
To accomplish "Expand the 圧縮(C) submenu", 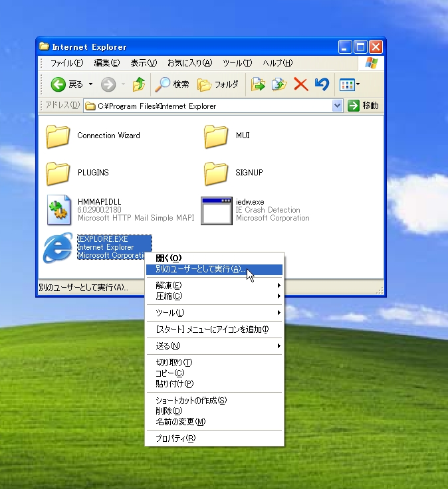I will 214,296.
